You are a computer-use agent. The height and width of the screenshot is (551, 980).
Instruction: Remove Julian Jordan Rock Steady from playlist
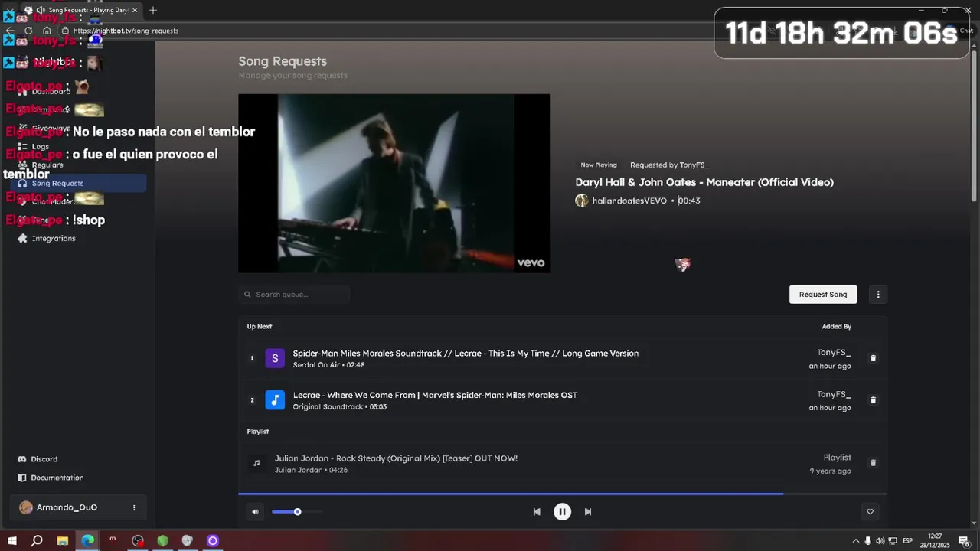click(873, 463)
